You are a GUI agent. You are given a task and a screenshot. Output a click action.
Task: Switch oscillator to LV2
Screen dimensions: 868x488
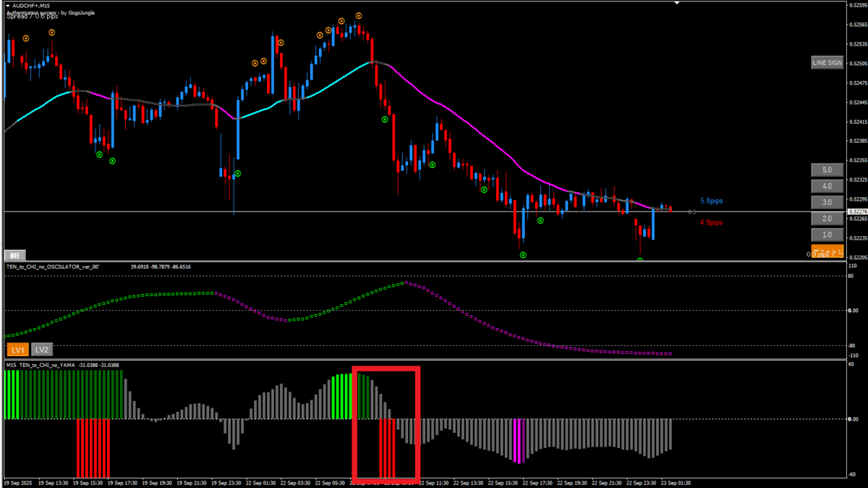43,350
